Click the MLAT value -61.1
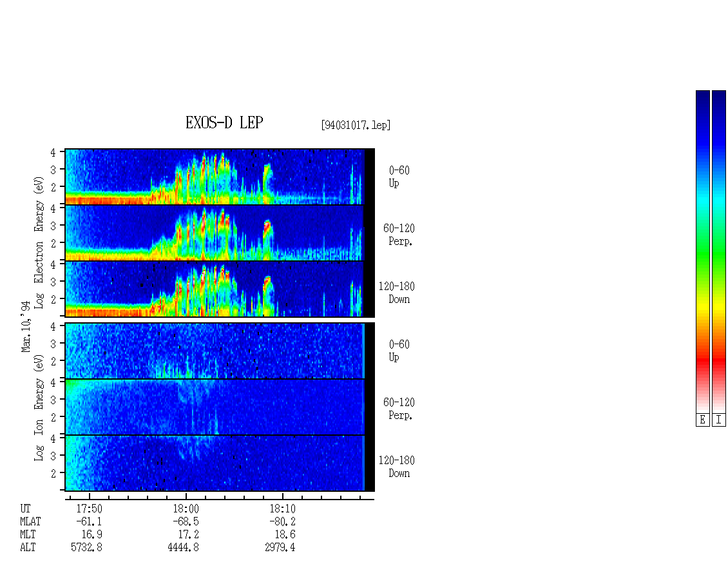Viewport: 728px width, 564px height. click(x=89, y=521)
